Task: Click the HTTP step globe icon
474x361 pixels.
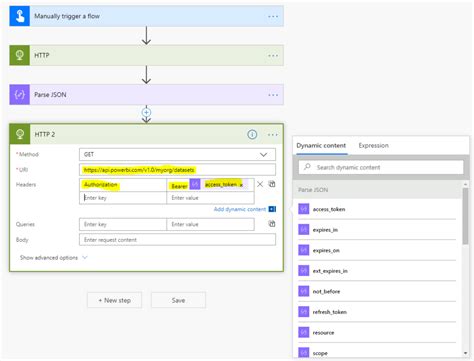Action: pos(20,55)
